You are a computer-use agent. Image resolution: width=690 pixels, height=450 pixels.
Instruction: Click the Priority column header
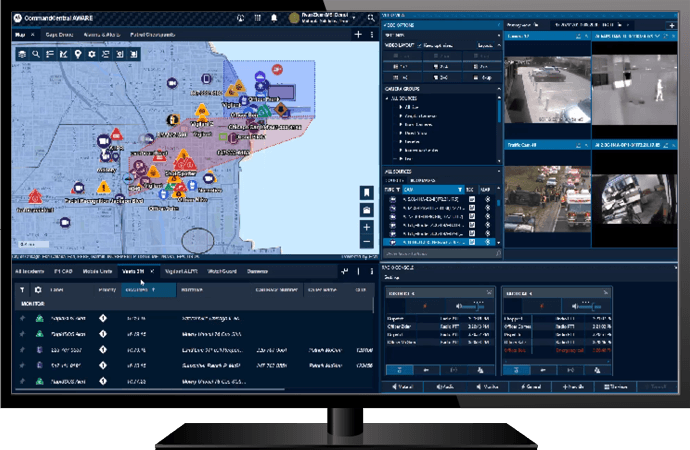[107, 290]
